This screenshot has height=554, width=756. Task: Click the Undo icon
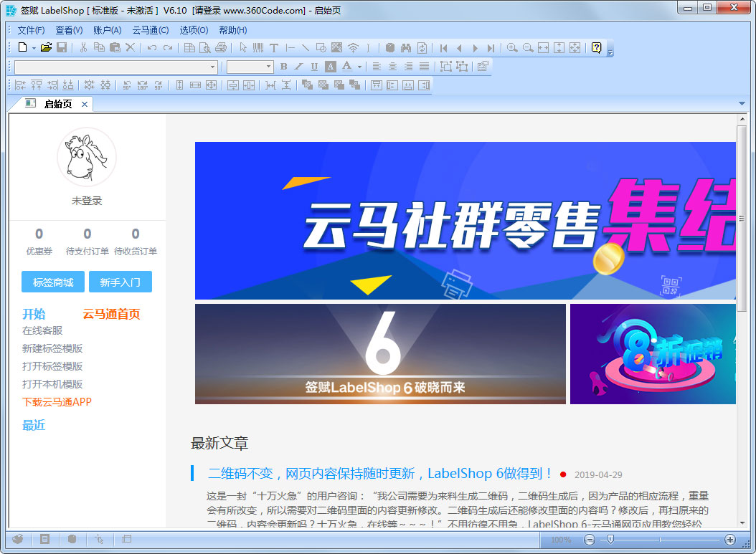pos(151,49)
